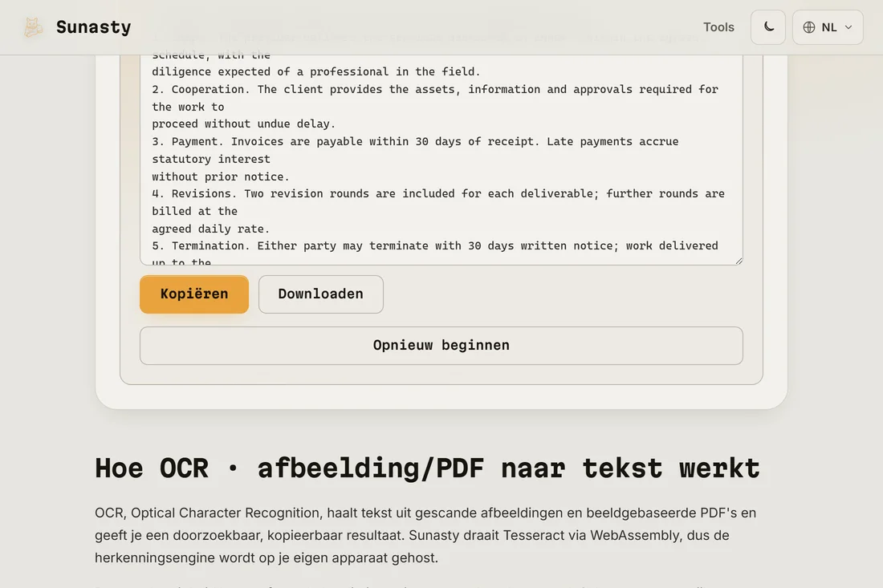This screenshot has height=588, width=883.
Task: Click heading 'Hoe OCR · afbeelding/PDF naar tekst werkt'
Action: 427,468
